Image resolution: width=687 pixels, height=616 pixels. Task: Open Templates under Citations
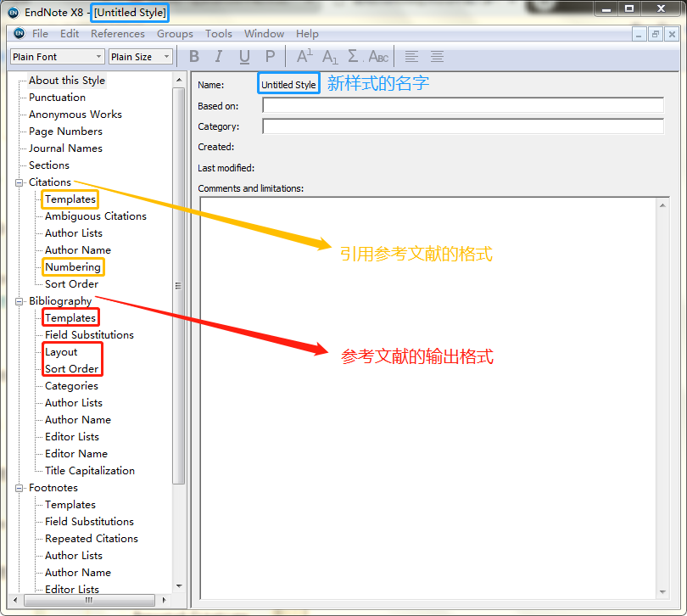tap(70, 199)
